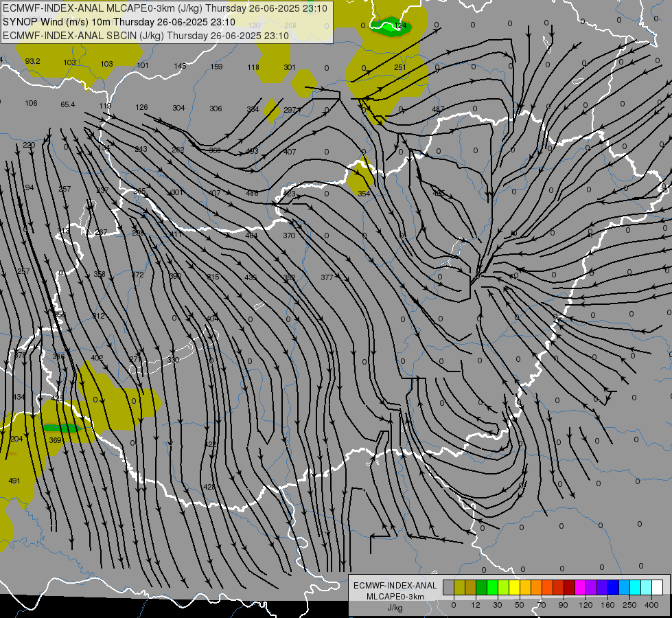The width and height of the screenshot is (672, 618).
Task: Choose the pure yellow legend swatch before 50
Action: (515, 587)
